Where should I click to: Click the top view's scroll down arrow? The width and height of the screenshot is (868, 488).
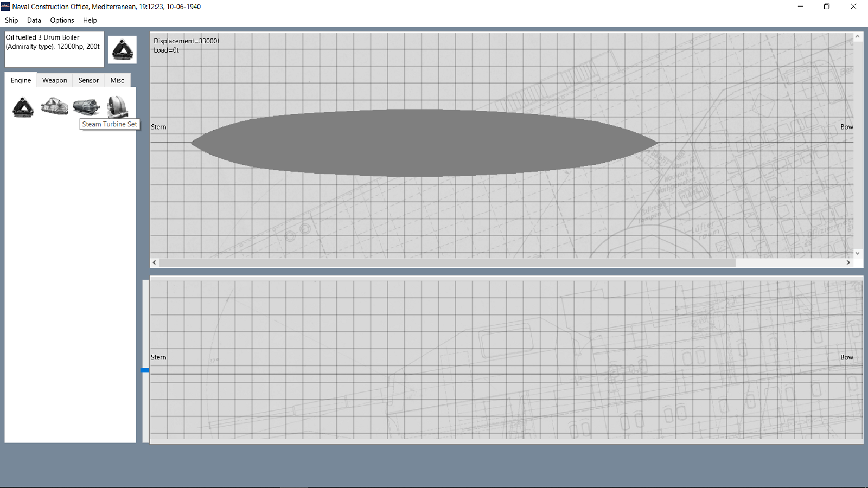click(x=858, y=253)
